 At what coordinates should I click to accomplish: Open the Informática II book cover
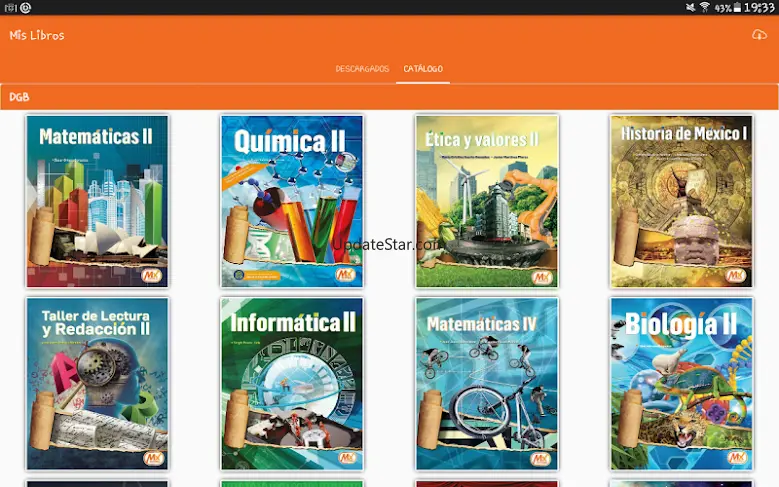(x=292, y=384)
